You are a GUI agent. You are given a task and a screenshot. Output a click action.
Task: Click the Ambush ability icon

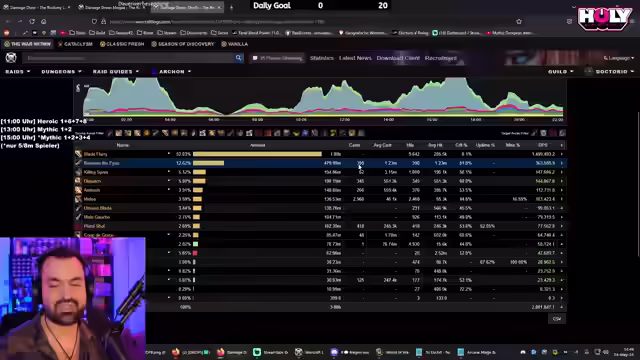[78, 190]
